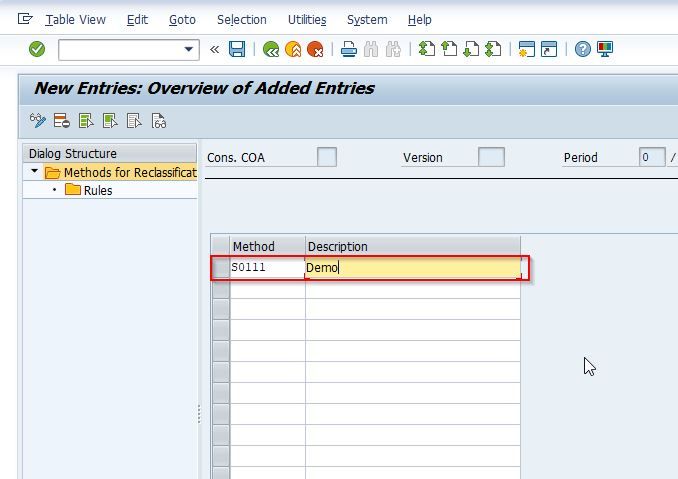678x479 pixels.
Task: Go to Last Page icon
Action: pyautogui.click(x=493, y=49)
